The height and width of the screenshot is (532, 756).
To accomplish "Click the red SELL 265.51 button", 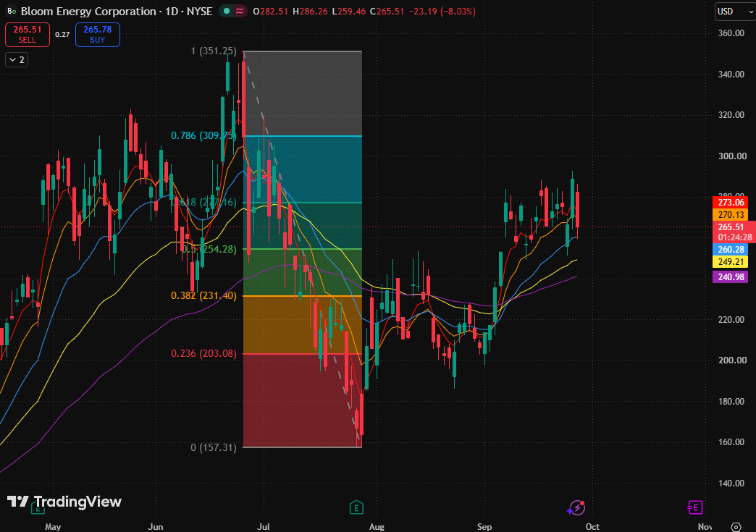I will click(x=28, y=35).
